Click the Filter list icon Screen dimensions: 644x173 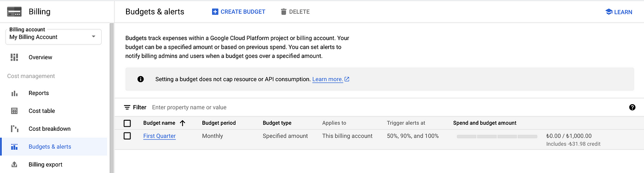click(127, 107)
